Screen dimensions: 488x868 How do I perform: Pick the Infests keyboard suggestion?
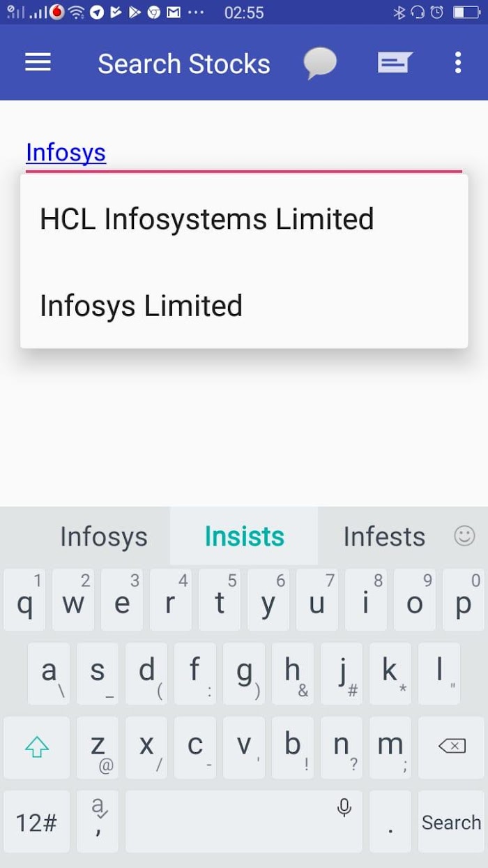tap(384, 537)
